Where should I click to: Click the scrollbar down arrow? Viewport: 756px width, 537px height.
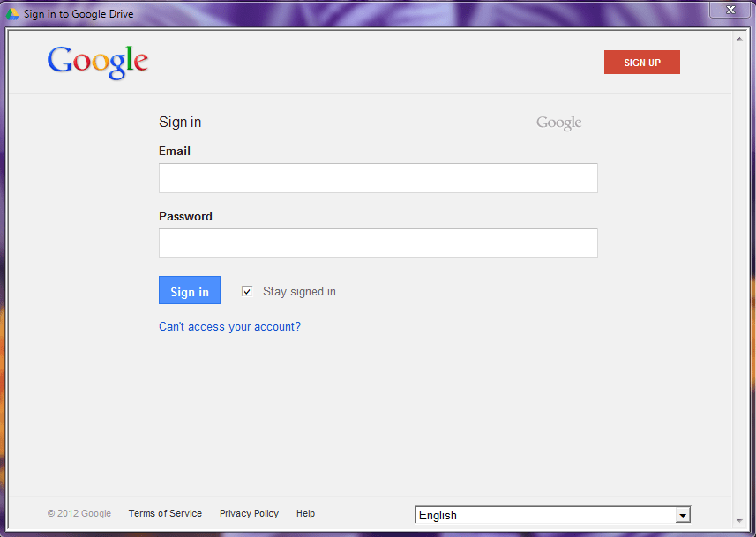pos(739,520)
